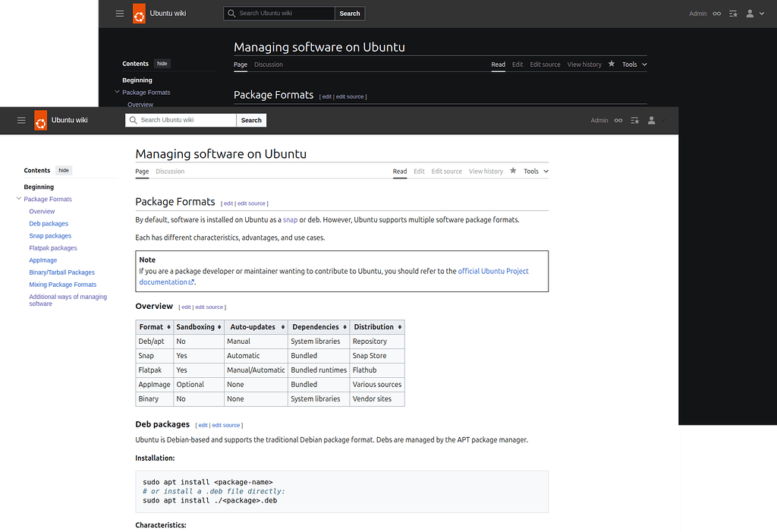Expand the Tools dropdown in the light window
This screenshot has height=532, width=777.
[x=536, y=172]
